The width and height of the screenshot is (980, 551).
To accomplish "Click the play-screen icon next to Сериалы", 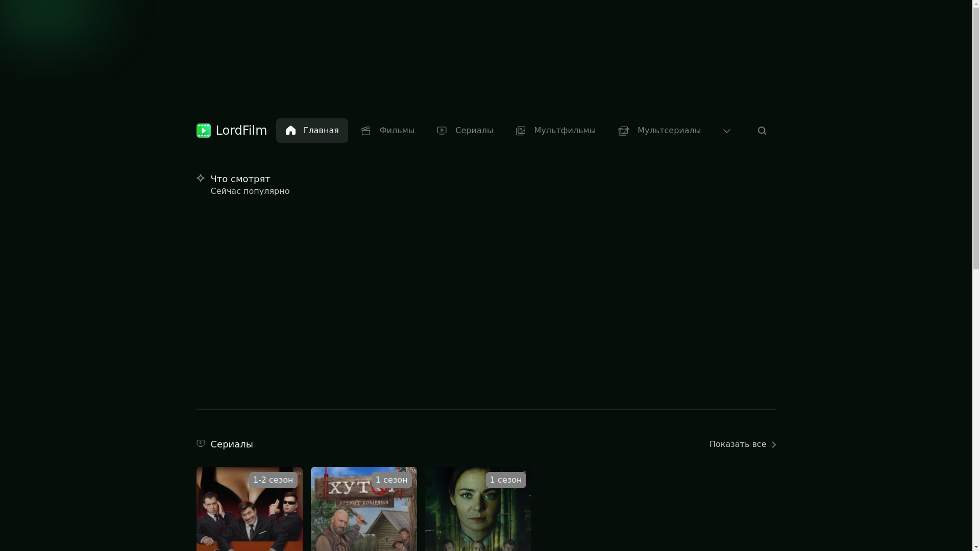I will click(x=442, y=131).
